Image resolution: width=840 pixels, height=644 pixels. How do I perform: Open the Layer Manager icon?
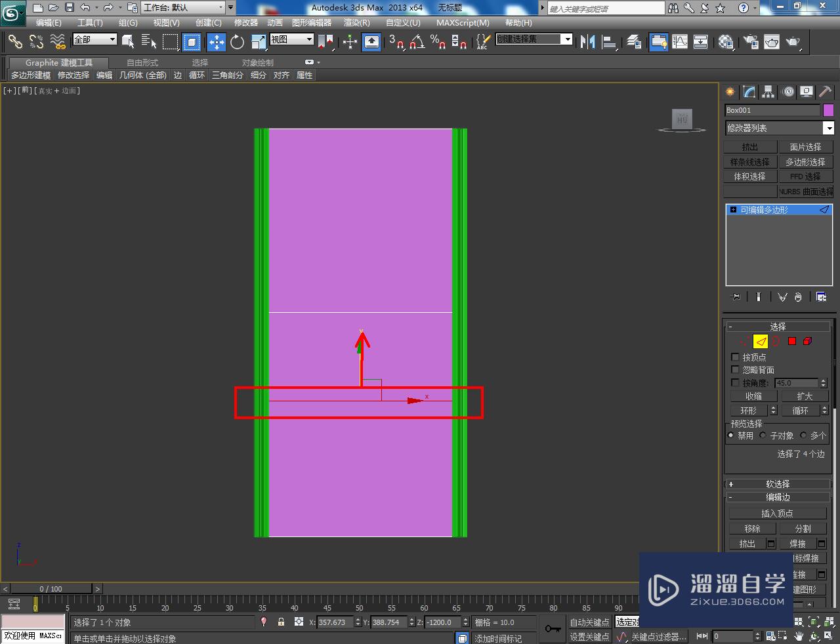coord(634,42)
